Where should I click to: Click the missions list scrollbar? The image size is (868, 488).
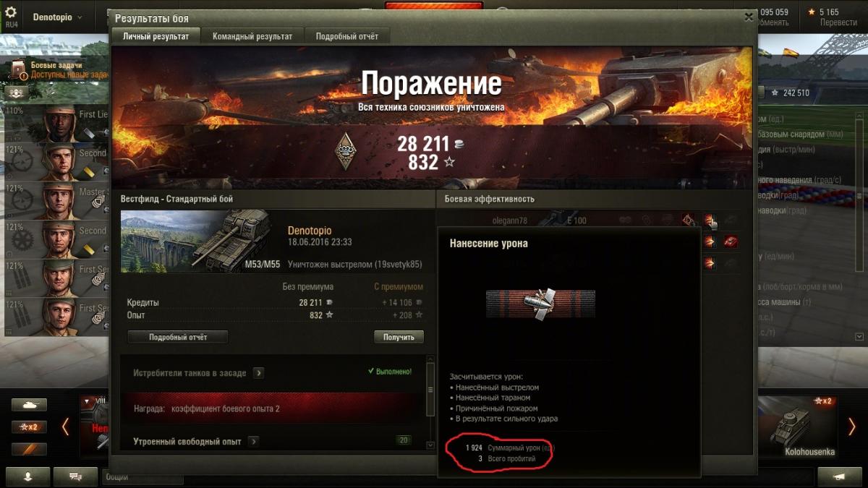click(x=431, y=401)
